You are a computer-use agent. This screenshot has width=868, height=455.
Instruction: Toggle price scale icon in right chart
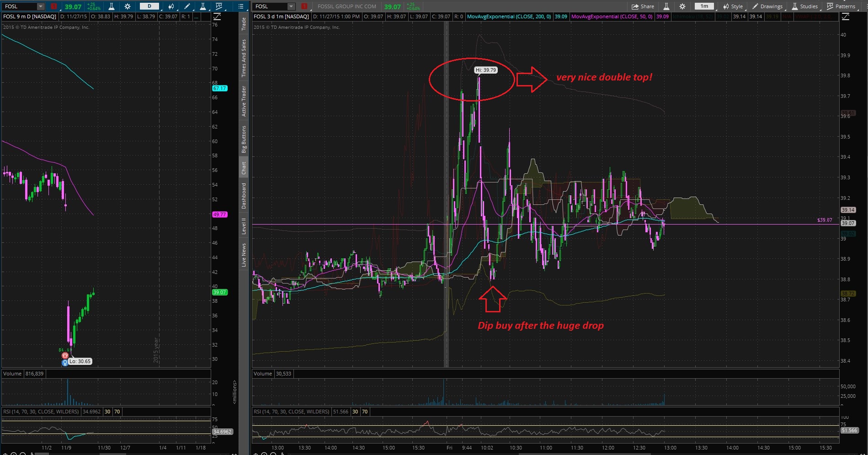point(846,16)
